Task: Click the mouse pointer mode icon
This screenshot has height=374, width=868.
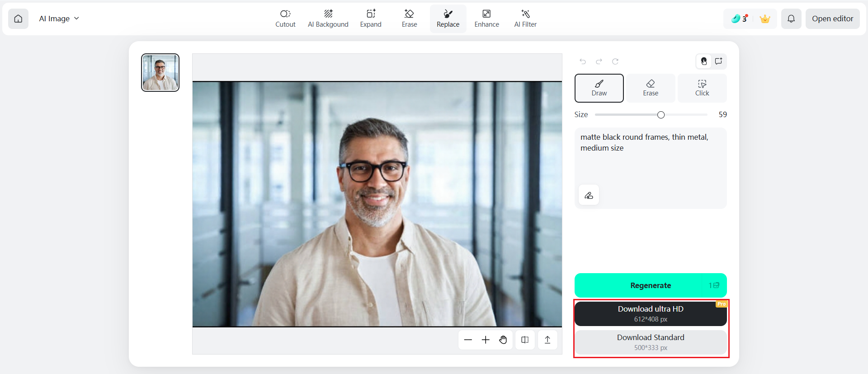Action: (704, 62)
